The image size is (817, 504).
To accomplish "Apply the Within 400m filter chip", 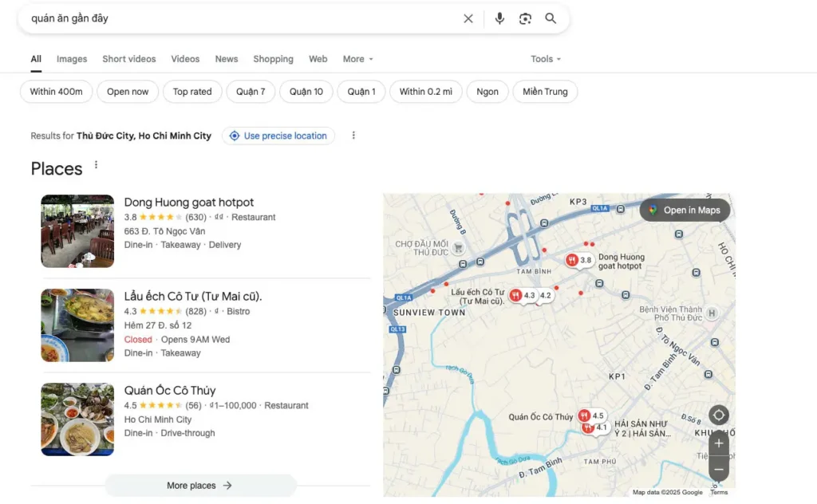I will click(x=57, y=92).
